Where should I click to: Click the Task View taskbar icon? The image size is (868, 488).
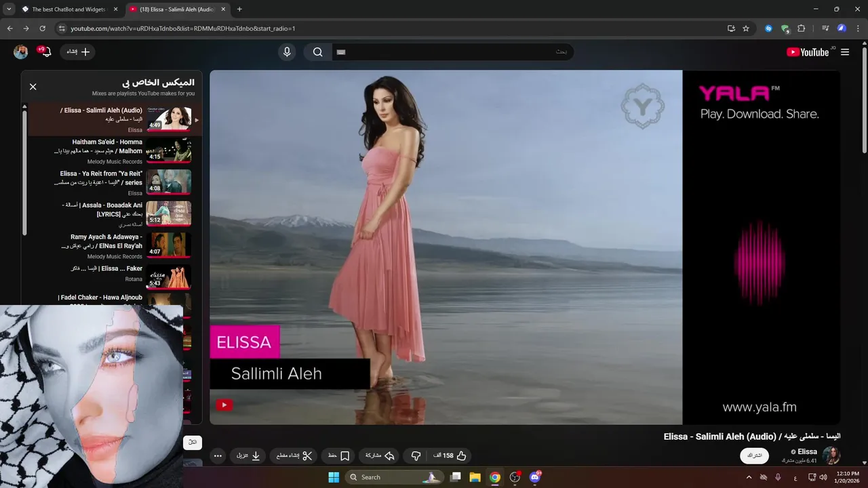pos(456,477)
